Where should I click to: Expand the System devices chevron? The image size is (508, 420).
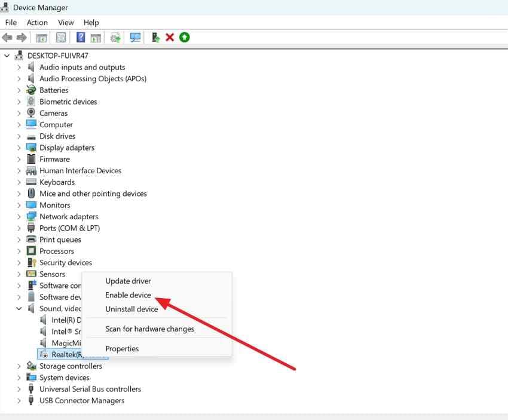coord(19,378)
